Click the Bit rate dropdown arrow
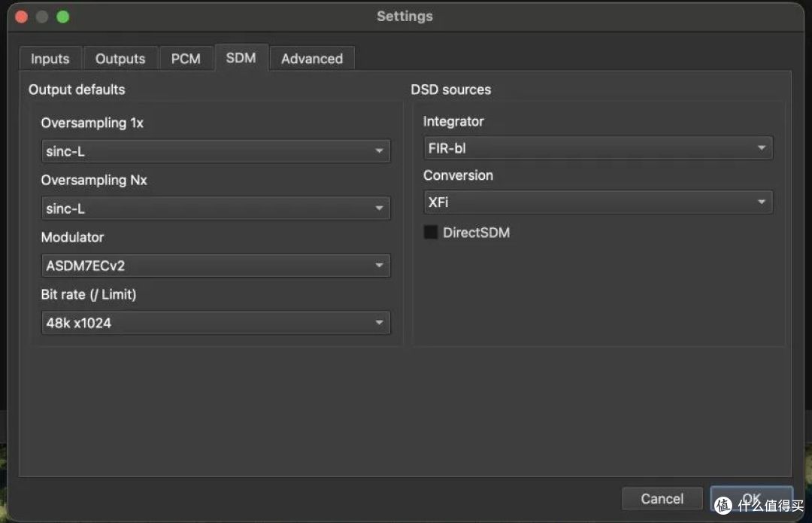This screenshot has height=523, width=812. (379, 323)
